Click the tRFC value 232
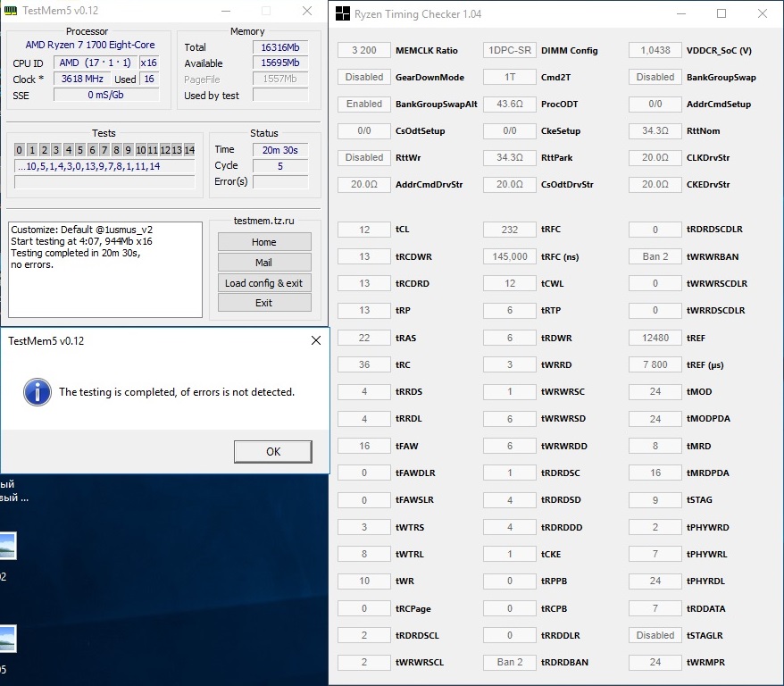This screenshot has height=686, width=784. (510, 230)
